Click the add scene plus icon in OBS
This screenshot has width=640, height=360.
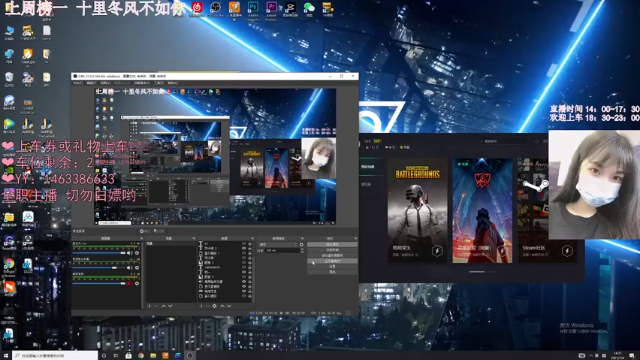tap(149, 306)
